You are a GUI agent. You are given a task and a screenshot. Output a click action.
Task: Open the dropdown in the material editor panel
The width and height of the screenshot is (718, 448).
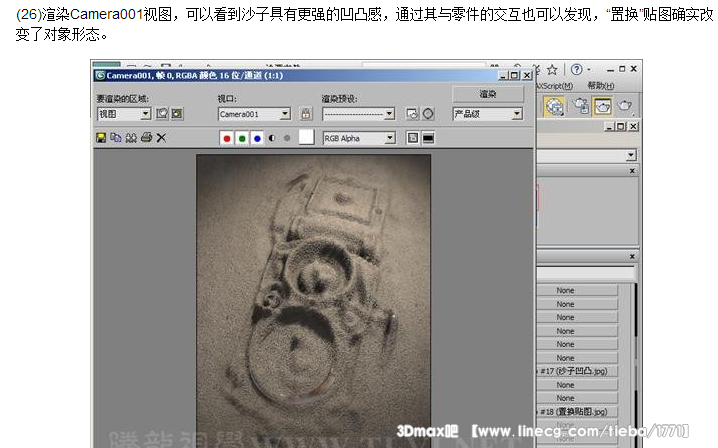tap(631, 155)
